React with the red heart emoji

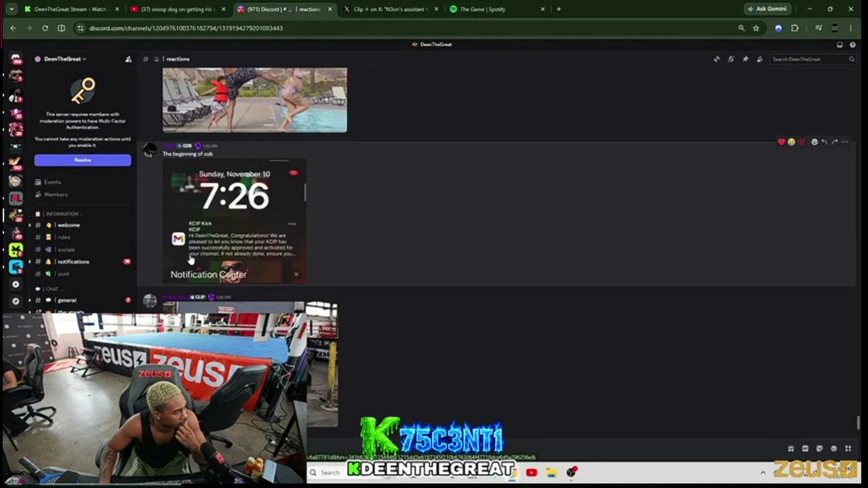tap(781, 142)
